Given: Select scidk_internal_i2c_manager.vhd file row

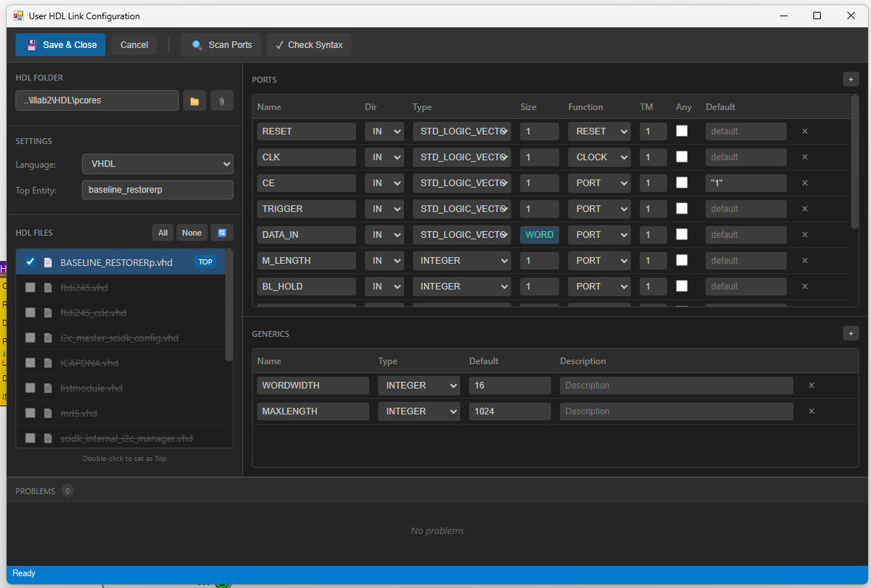Looking at the screenshot, I should coord(120,437).
